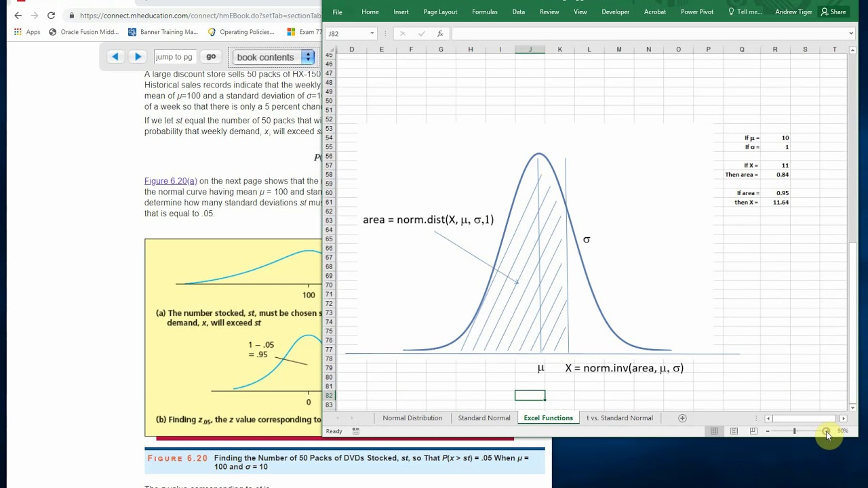Go to next eBook page

[138, 57]
